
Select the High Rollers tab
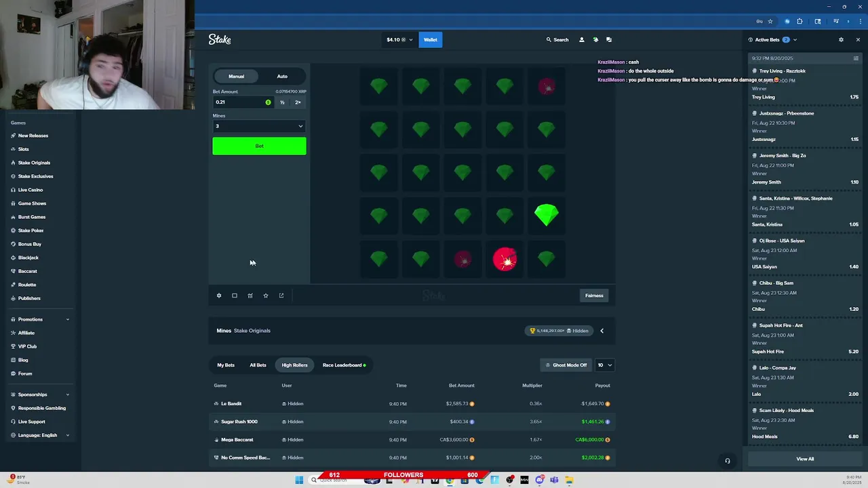tap(294, 365)
